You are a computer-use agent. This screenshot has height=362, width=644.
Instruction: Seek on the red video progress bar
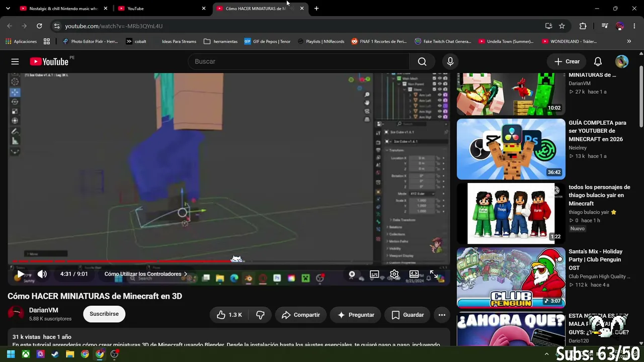[229, 261]
